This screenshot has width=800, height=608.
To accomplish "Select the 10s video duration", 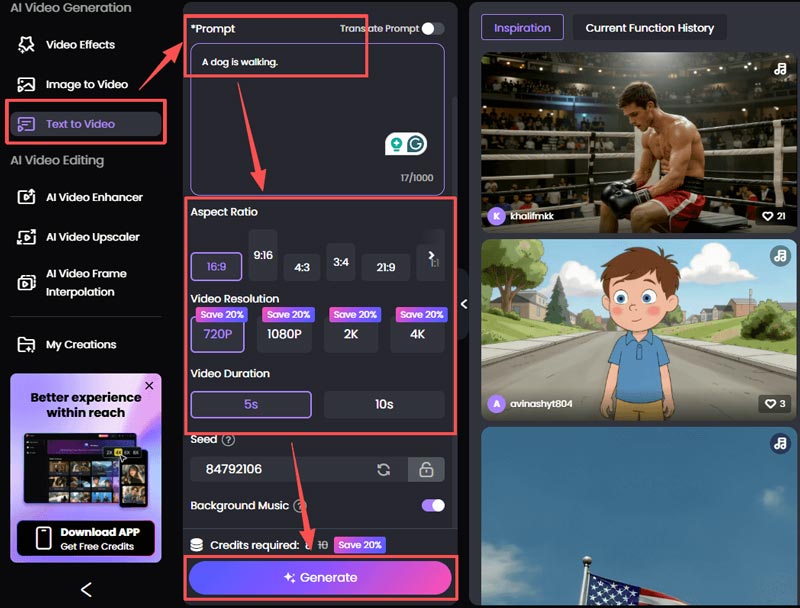I will pyautogui.click(x=384, y=405).
